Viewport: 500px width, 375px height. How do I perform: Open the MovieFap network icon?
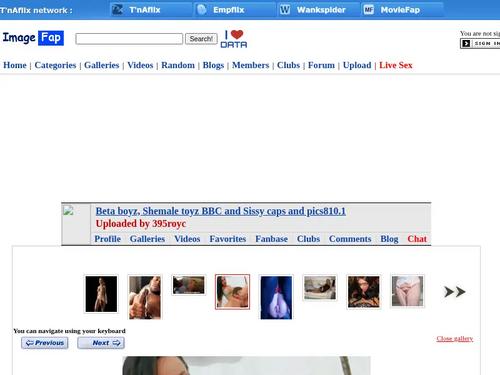pos(368,10)
